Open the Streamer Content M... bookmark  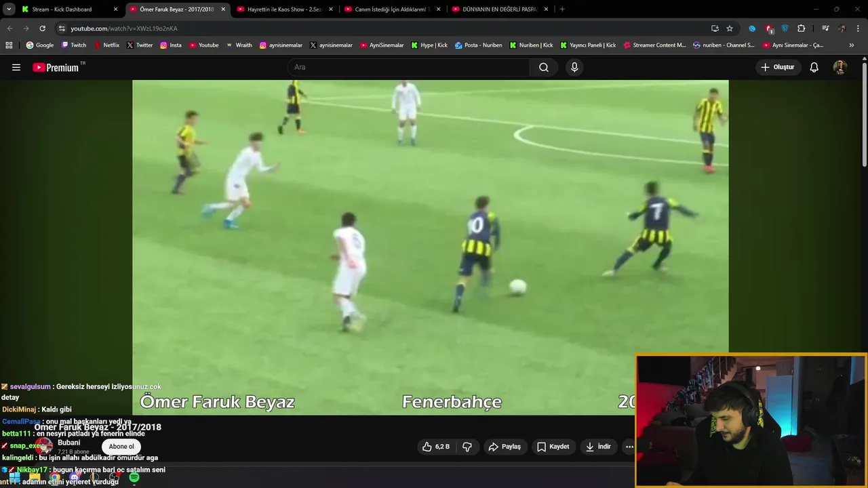coord(654,45)
